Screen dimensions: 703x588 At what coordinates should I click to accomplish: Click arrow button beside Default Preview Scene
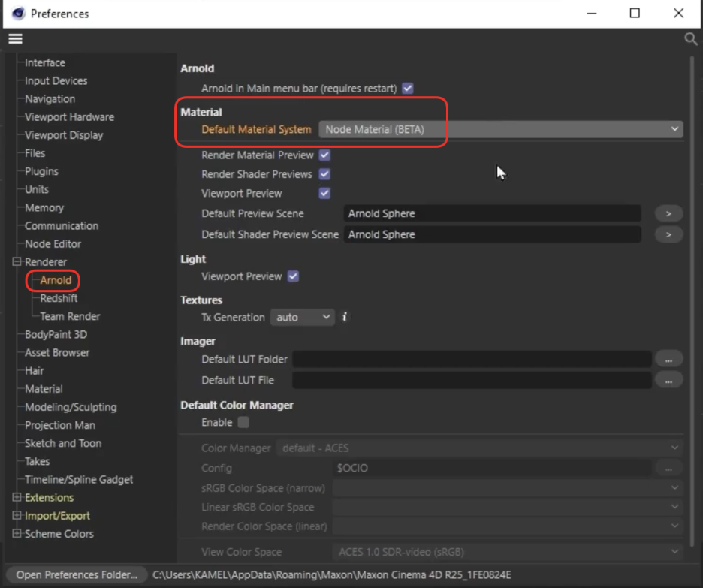[668, 214]
